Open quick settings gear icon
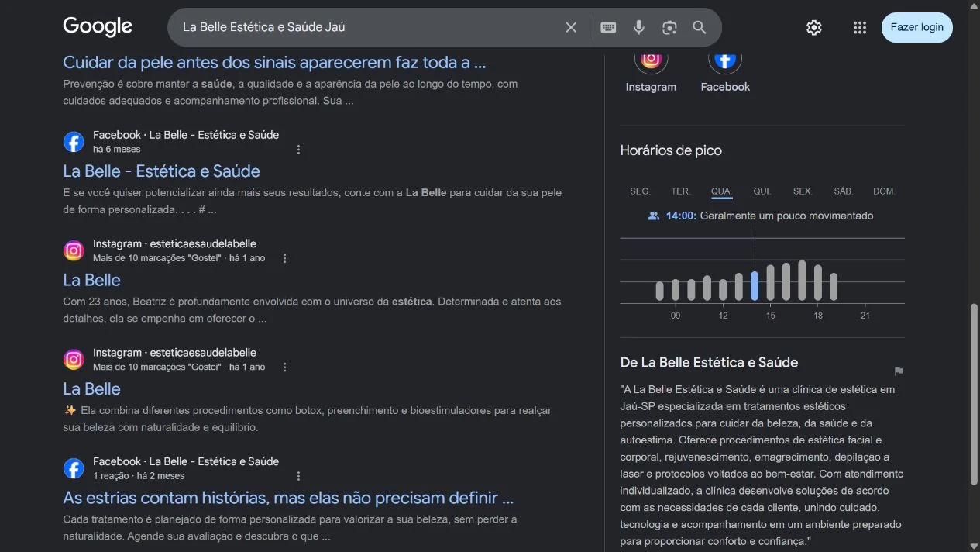This screenshot has width=980, height=552. 813,27
